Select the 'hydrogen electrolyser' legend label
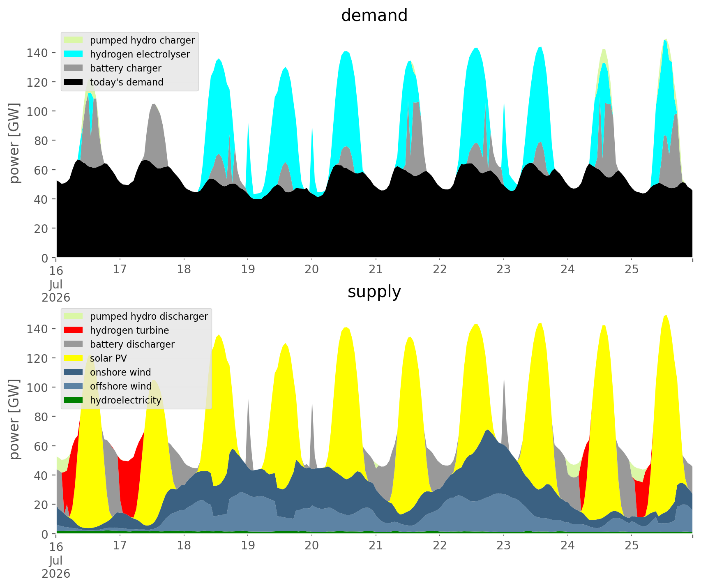701x588 pixels. click(x=140, y=54)
